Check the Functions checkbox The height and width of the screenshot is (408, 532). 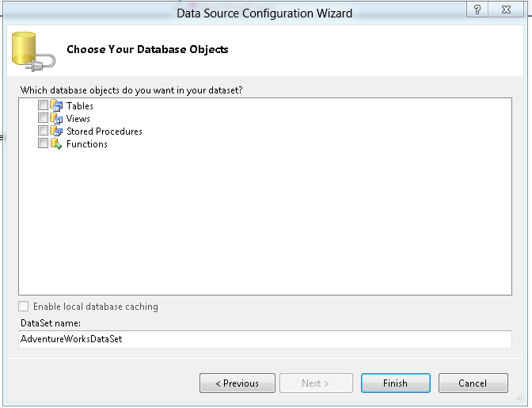pos(43,143)
